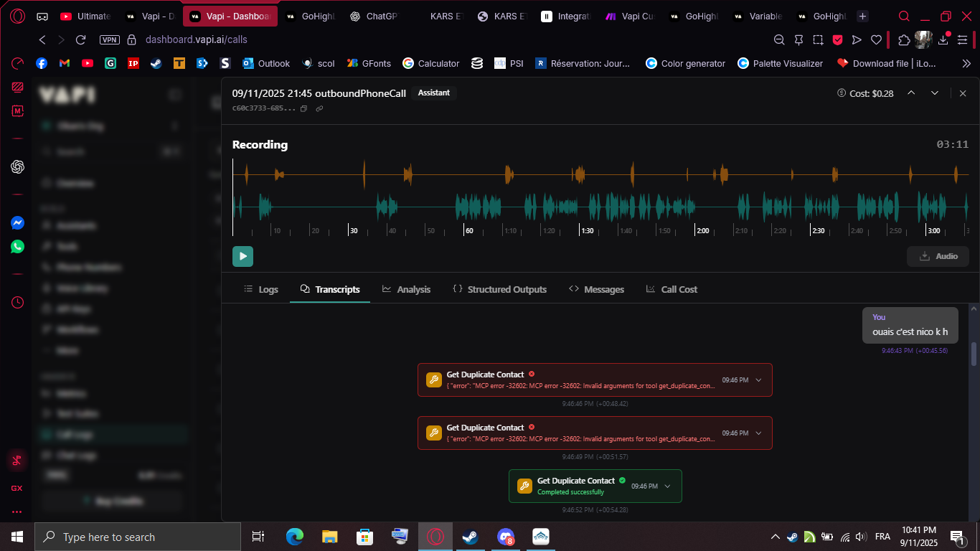
Task: Open Opera Easy Setup sliders menu
Action: pos(963,40)
